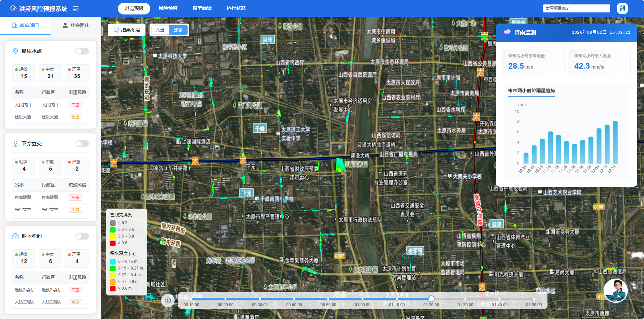Click the 未来两小时降雨量趋势 chart title
This screenshot has height=319, width=644.
point(532,91)
